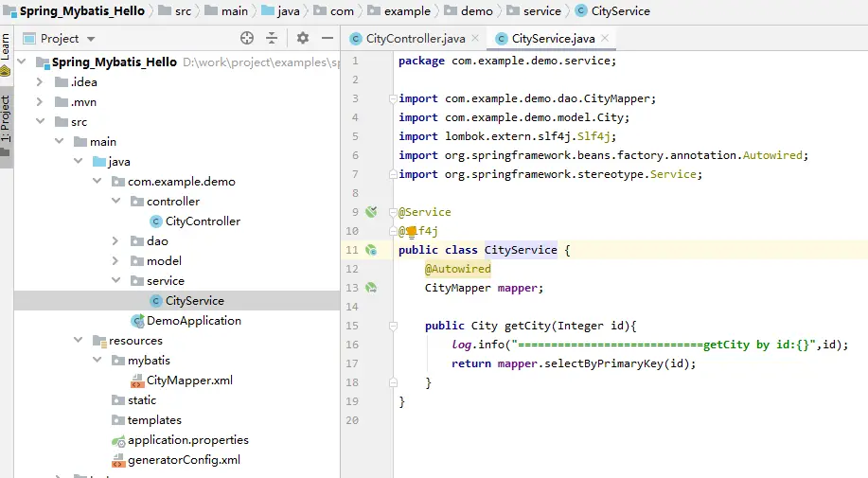
Task: Click main in the navigation breadcrumb
Action: click(226, 11)
